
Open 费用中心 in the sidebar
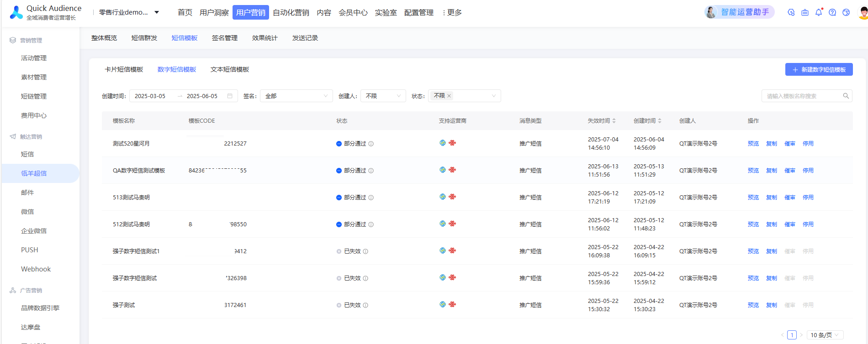point(34,115)
